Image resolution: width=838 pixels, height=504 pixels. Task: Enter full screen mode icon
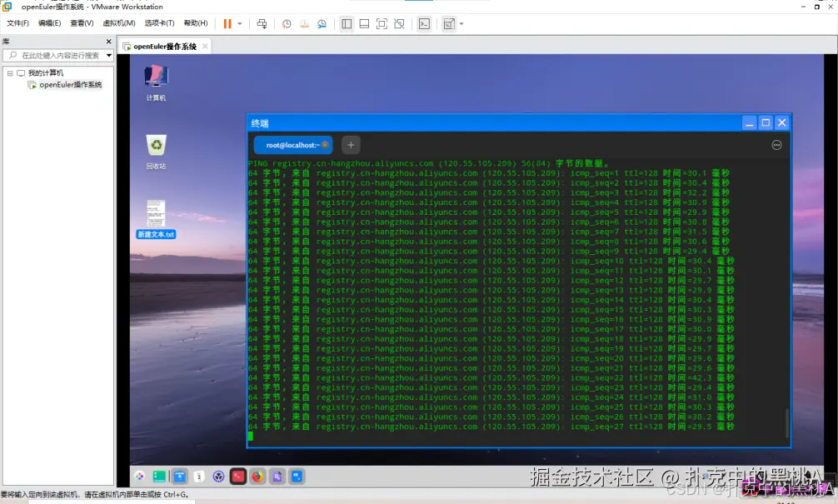pos(382,23)
